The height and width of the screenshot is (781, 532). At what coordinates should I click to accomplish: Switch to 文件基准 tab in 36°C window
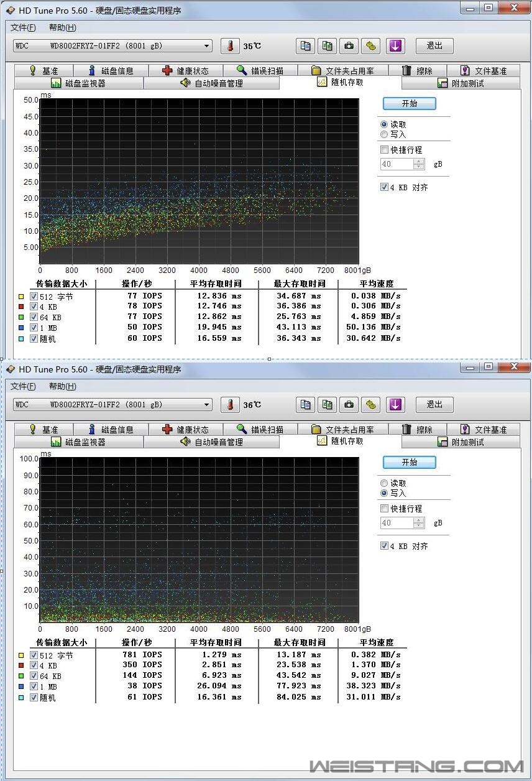pyautogui.click(x=483, y=430)
